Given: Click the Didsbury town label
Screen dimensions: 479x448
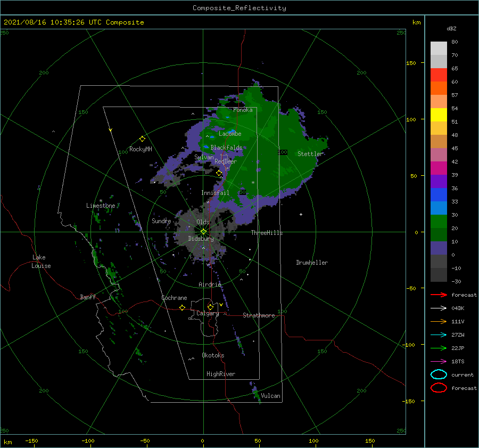Looking at the screenshot, I should (x=201, y=239).
